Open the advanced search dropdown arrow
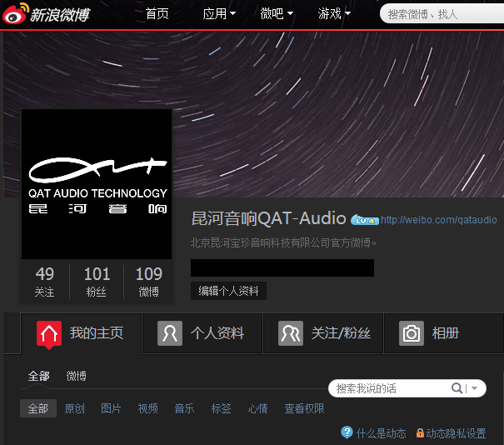This screenshot has height=445, width=504. [475, 388]
